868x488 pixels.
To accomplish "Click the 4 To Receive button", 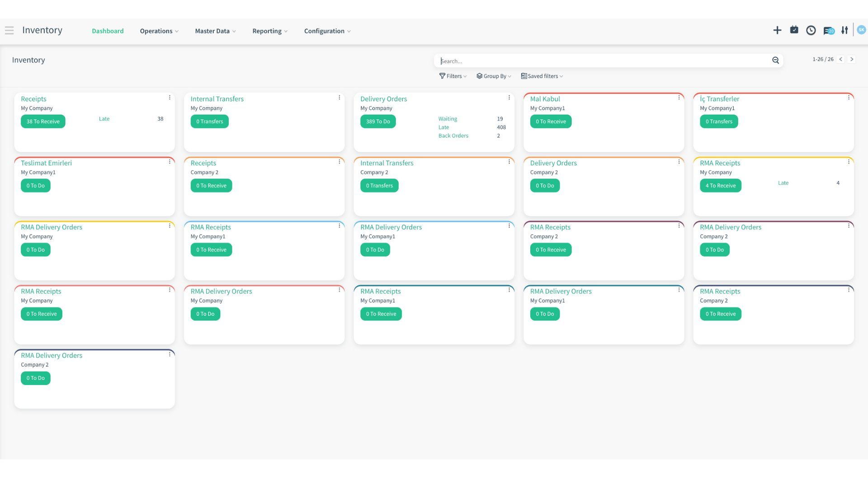I will coord(721,186).
